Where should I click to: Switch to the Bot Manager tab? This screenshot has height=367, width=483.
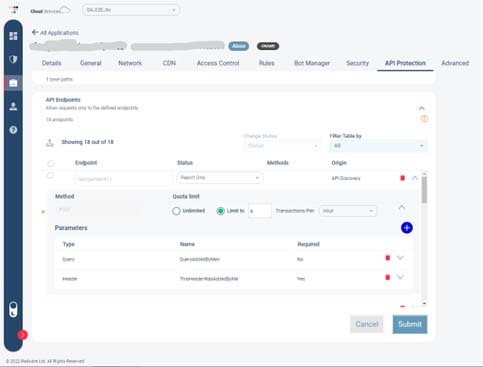tap(312, 63)
